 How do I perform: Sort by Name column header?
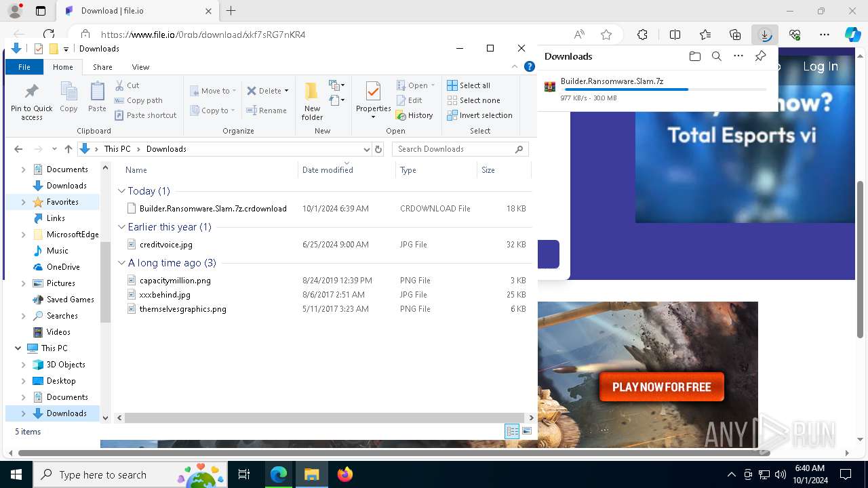tap(136, 170)
